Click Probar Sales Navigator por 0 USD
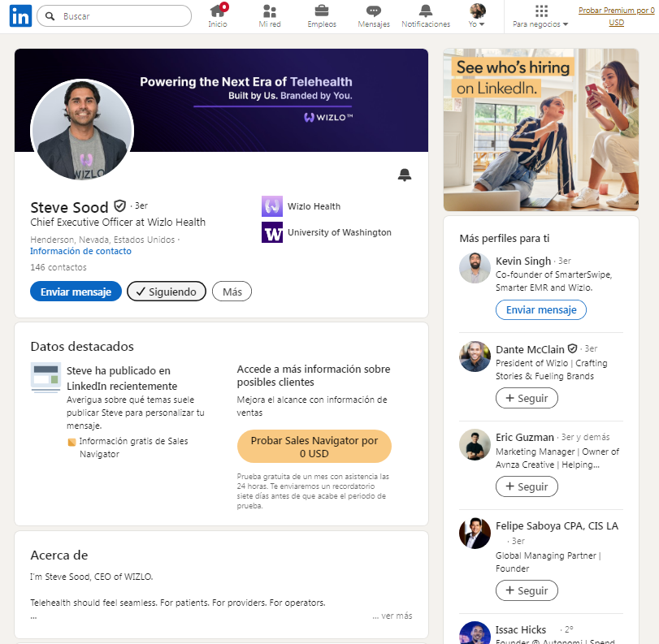The image size is (659, 644). (314, 447)
